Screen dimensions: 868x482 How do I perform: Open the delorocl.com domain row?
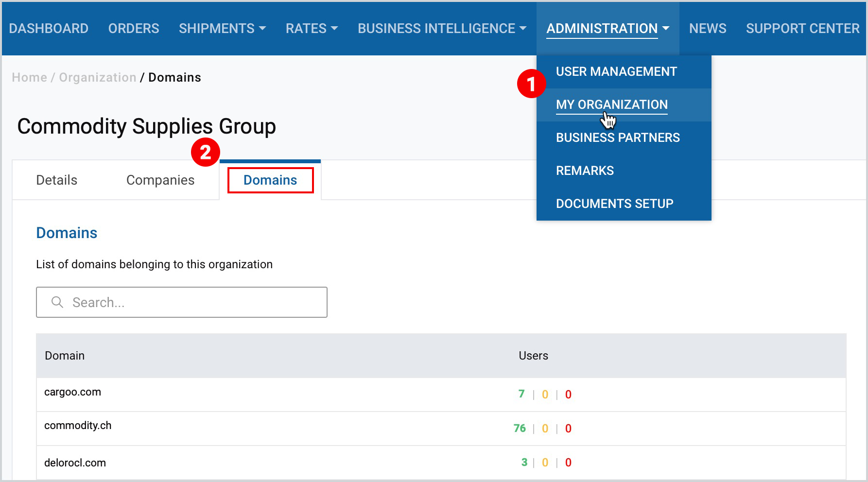click(x=441, y=463)
